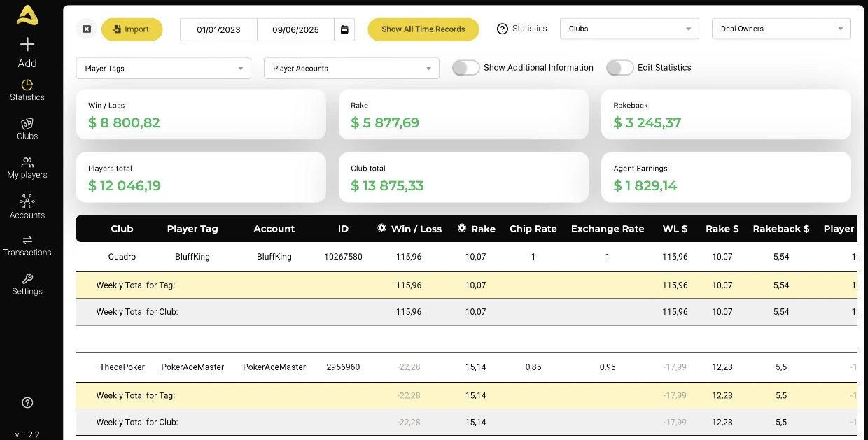Click the WL $ column header
Image resolution: width=868 pixels, height=440 pixels.
click(675, 229)
